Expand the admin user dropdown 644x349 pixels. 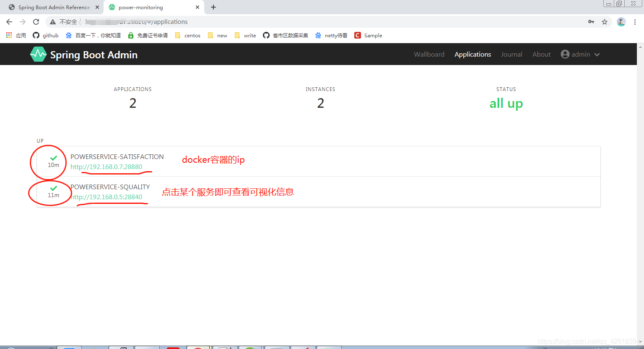pos(580,54)
